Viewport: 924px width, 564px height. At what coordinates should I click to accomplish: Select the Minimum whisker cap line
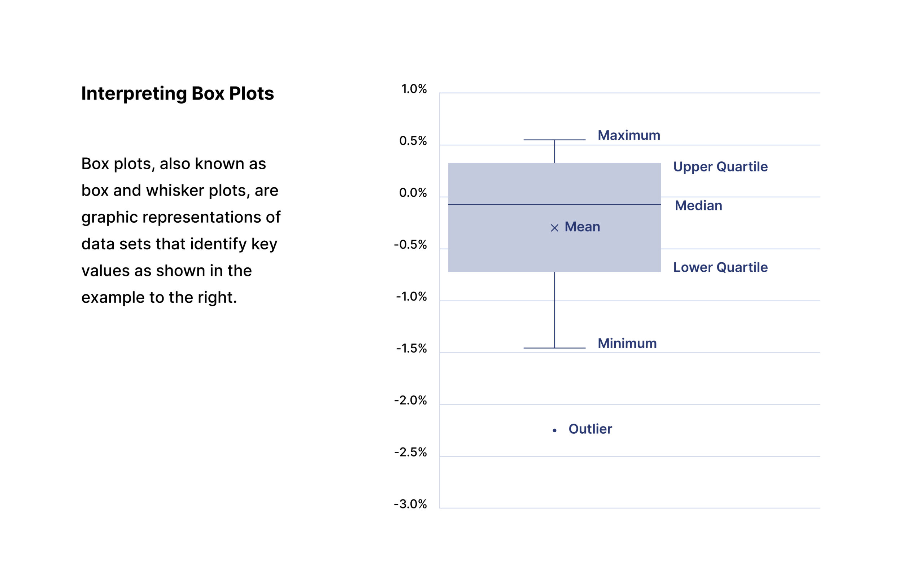[554, 348]
